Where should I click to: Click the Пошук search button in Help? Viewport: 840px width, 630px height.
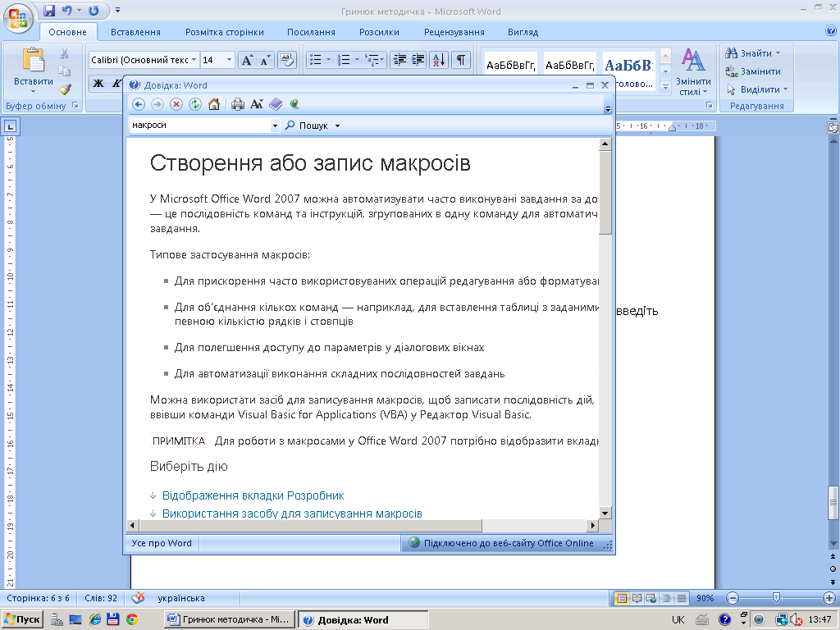(x=307, y=126)
